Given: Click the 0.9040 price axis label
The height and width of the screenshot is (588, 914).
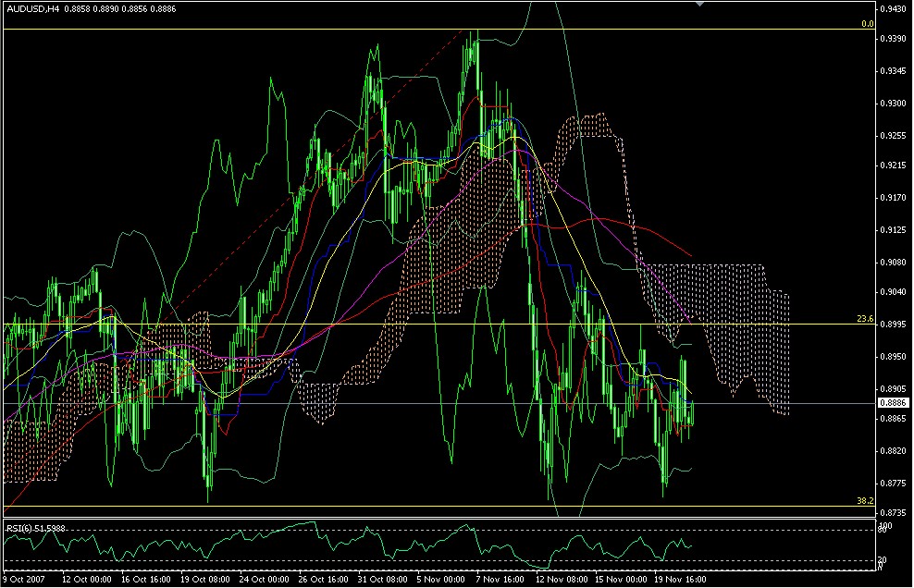Looking at the screenshot, I should point(893,292).
